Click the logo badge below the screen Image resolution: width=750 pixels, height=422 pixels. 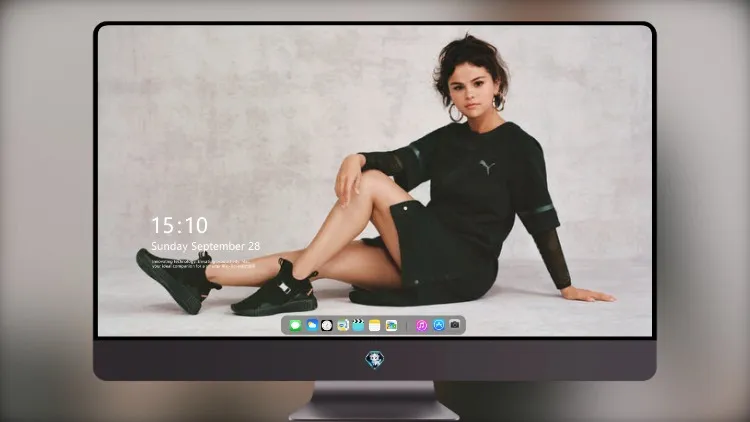tap(375, 360)
